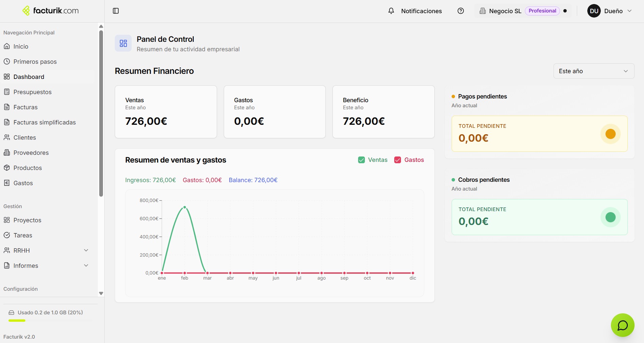Click the Usado 0.2 de 1.0 GB text
The image size is (644, 343).
[50, 313]
